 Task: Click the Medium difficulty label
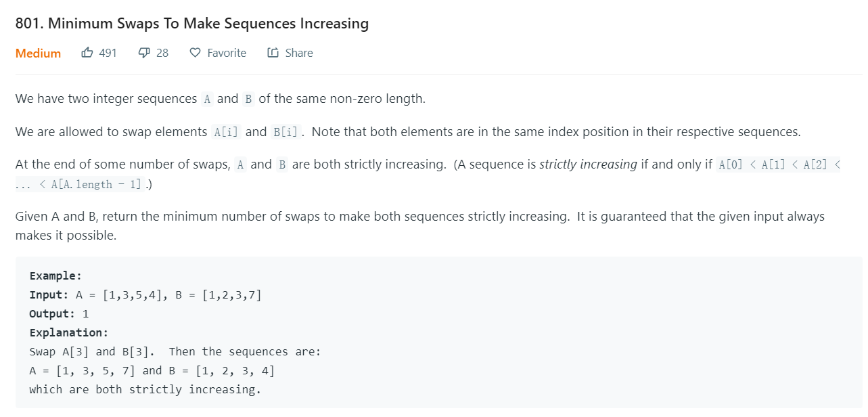(x=38, y=53)
